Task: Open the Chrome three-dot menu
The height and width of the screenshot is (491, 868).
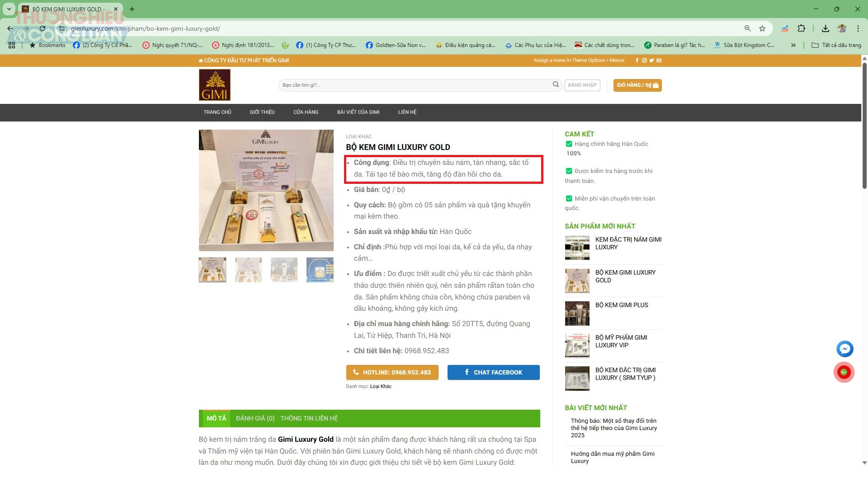Action: [x=858, y=28]
